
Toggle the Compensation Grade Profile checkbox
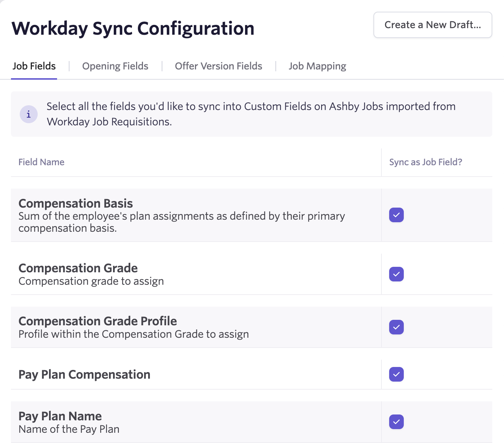pos(396,327)
